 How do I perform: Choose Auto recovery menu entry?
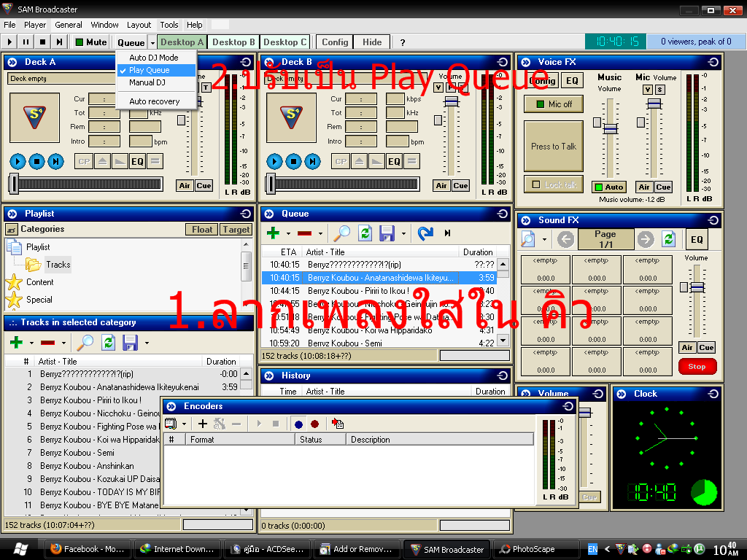pyautogui.click(x=155, y=101)
